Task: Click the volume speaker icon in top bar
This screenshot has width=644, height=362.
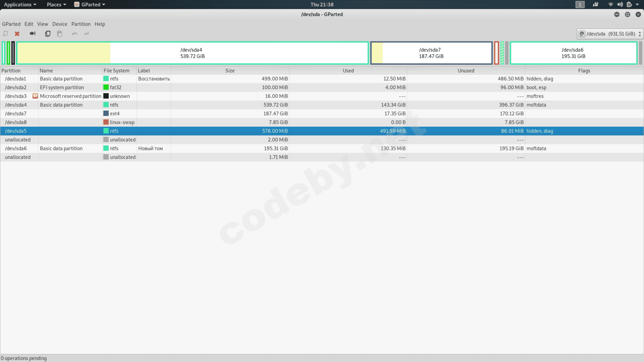Action: [x=620, y=4]
